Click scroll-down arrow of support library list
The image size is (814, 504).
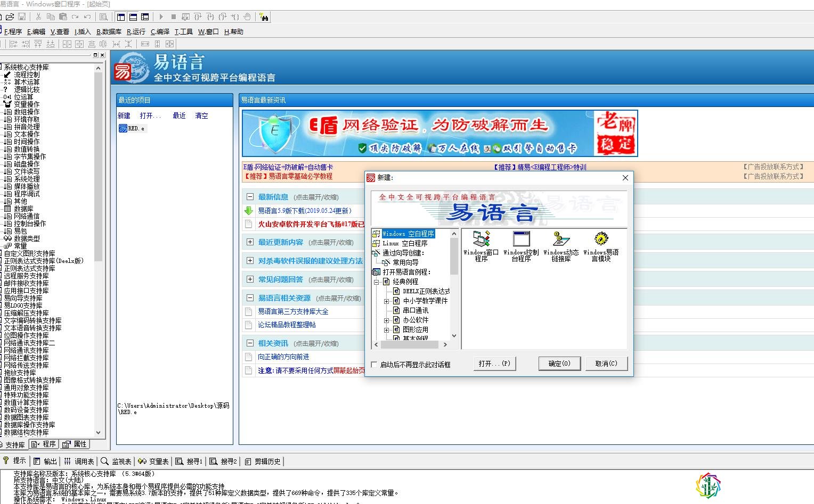coord(98,433)
